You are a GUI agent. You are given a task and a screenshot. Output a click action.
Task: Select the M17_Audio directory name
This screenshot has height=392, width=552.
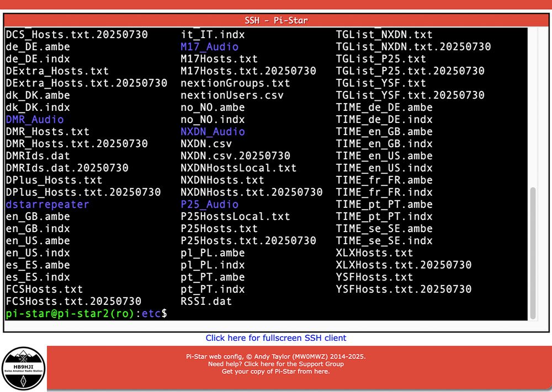(x=209, y=47)
